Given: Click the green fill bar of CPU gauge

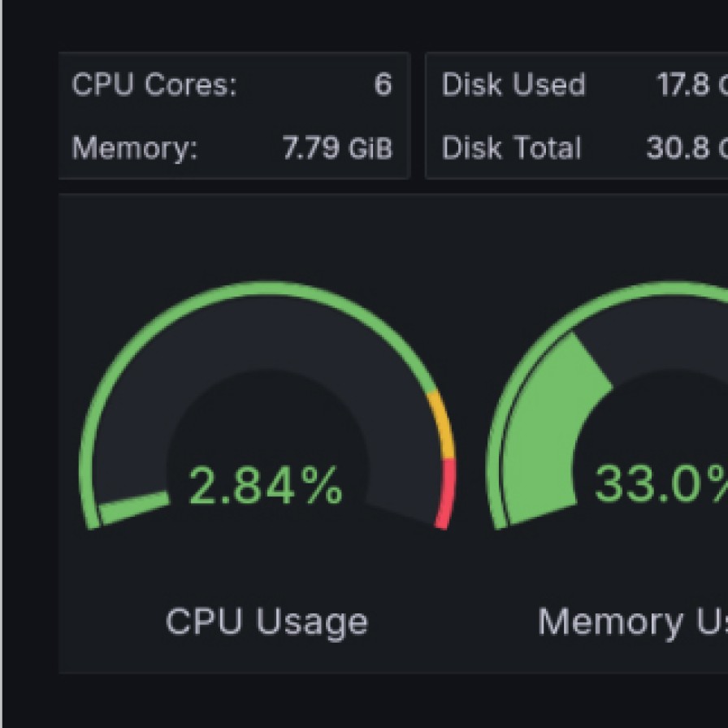Looking at the screenshot, I should point(135,508).
